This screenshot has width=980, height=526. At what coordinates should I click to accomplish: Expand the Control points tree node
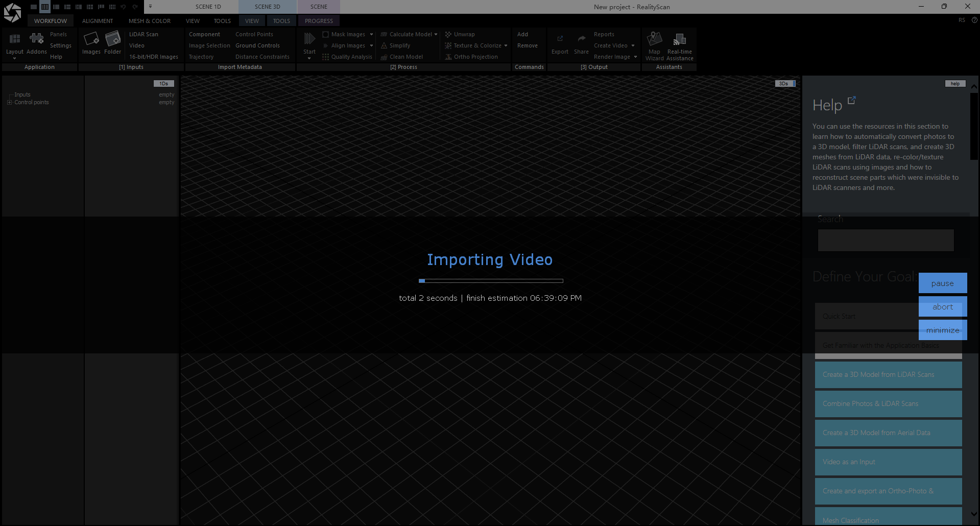click(x=9, y=102)
